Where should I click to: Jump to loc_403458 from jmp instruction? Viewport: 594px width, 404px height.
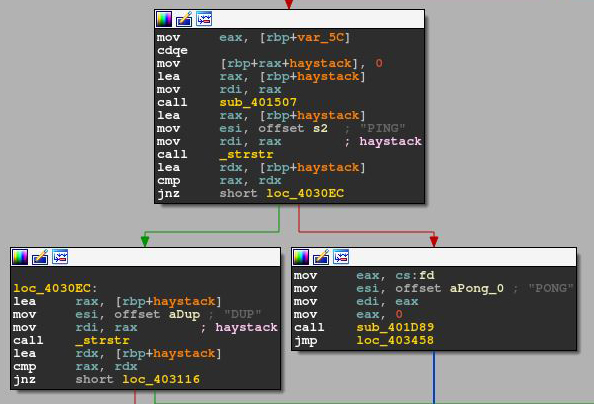point(395,340)
